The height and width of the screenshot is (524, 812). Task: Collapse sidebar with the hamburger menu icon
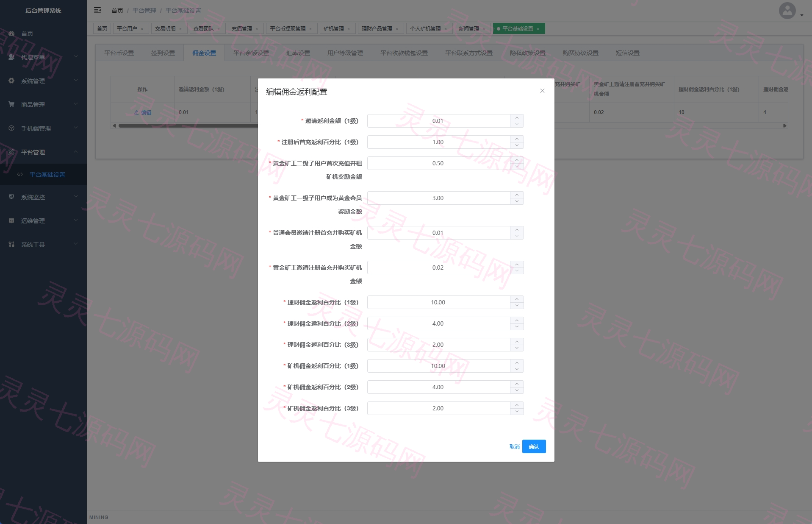(x=97, y=10)
